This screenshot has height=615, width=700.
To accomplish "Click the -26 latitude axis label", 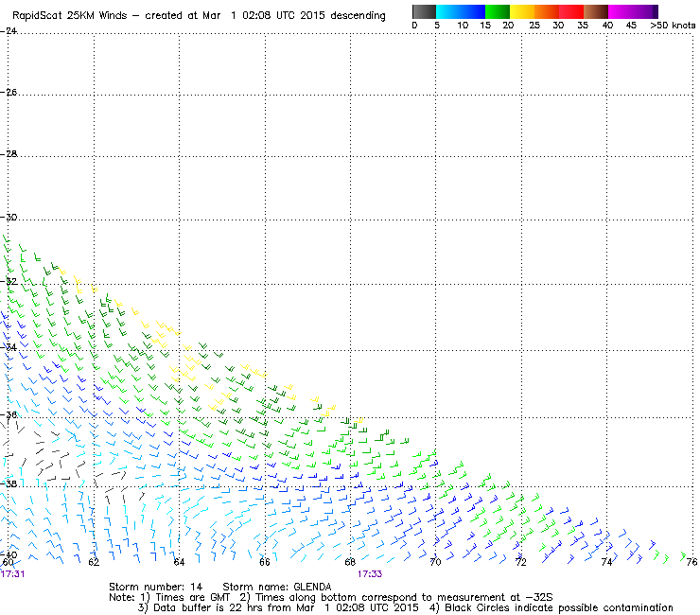I will pyautogui.click(x=9, y=92).
